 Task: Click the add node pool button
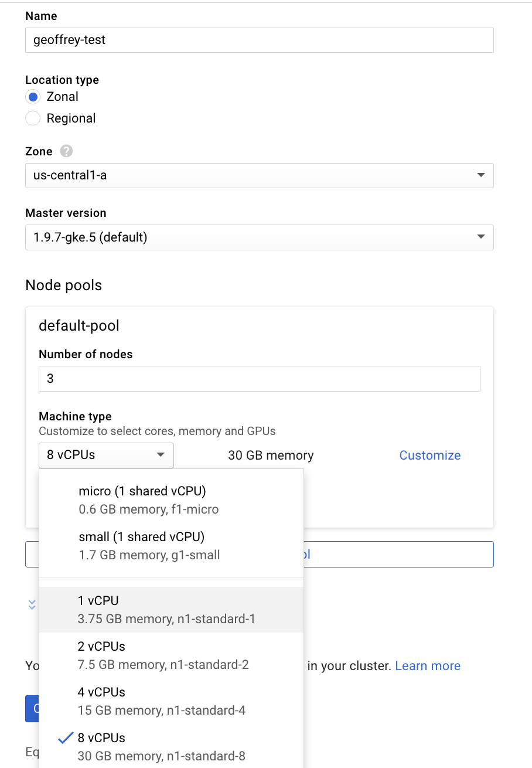[398, 554]
